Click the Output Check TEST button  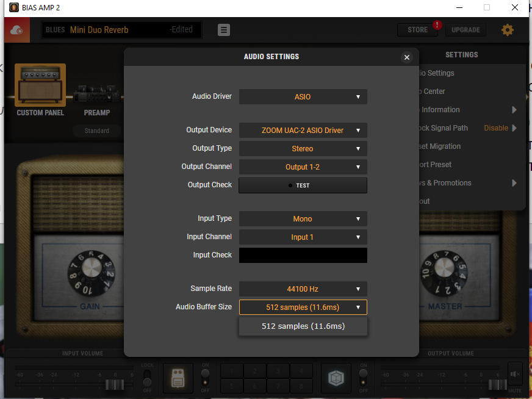[303, 185]
